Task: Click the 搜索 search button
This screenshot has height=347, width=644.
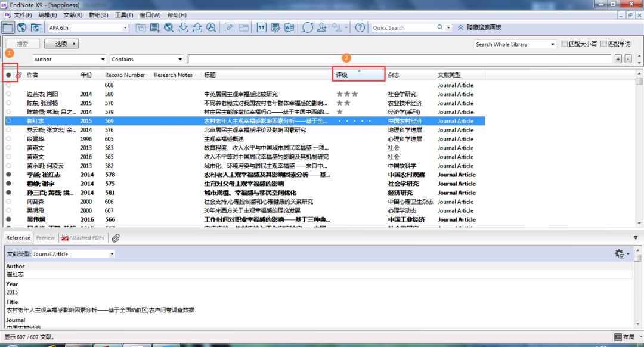Action: (23, 44)
